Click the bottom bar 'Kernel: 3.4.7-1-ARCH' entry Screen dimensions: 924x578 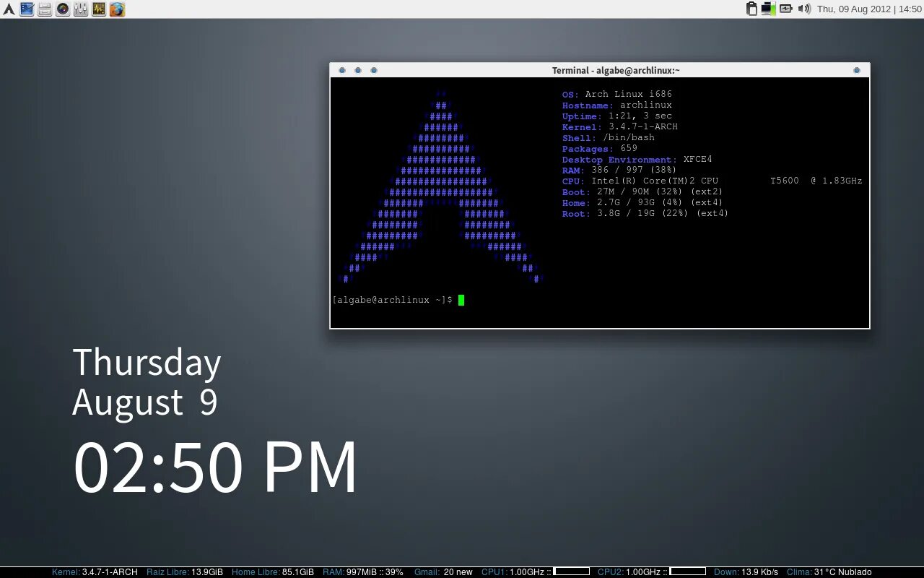95,572
